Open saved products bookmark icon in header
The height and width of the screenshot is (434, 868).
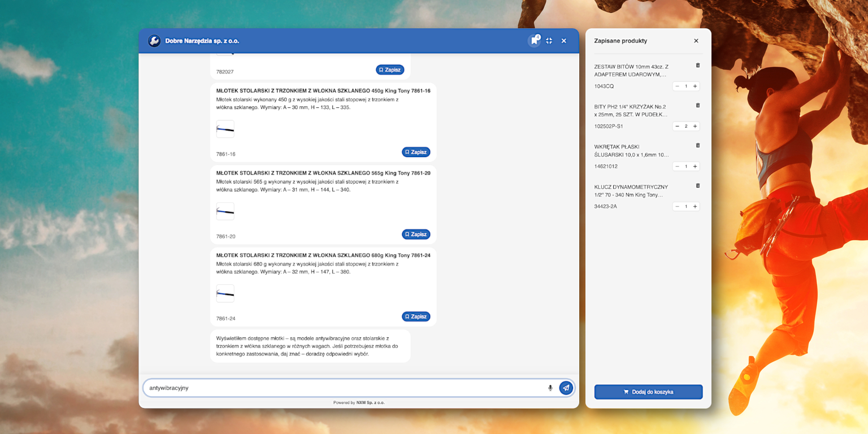pos(534,41)
